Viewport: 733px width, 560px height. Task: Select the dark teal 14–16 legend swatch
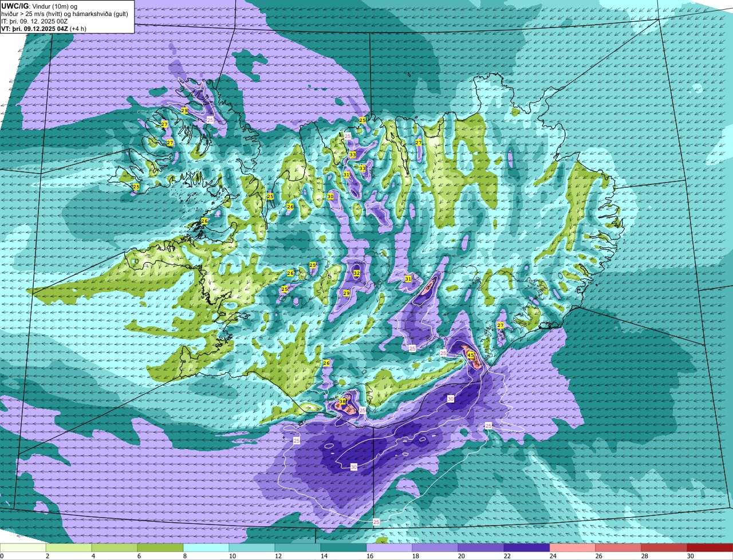(344, 547)
